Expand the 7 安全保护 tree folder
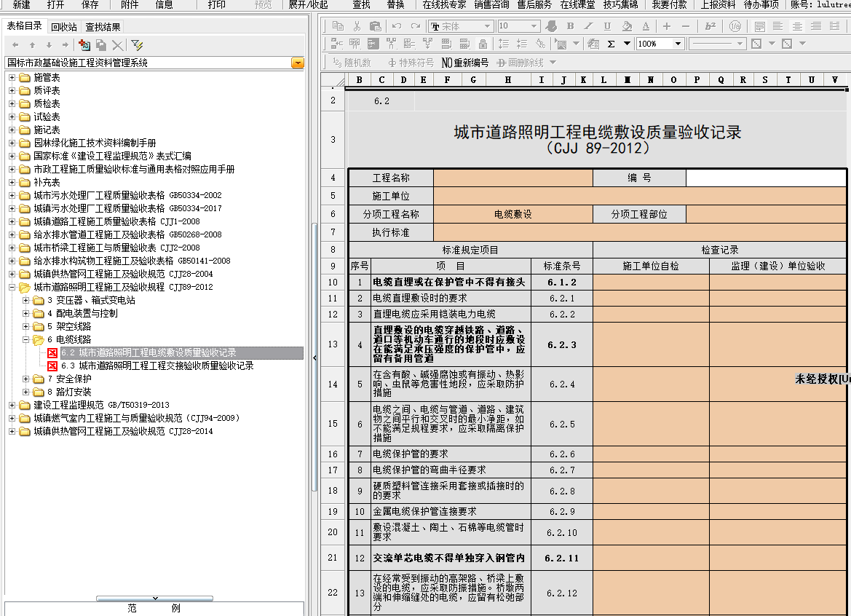851x616 pixels. tap(26, 379)
